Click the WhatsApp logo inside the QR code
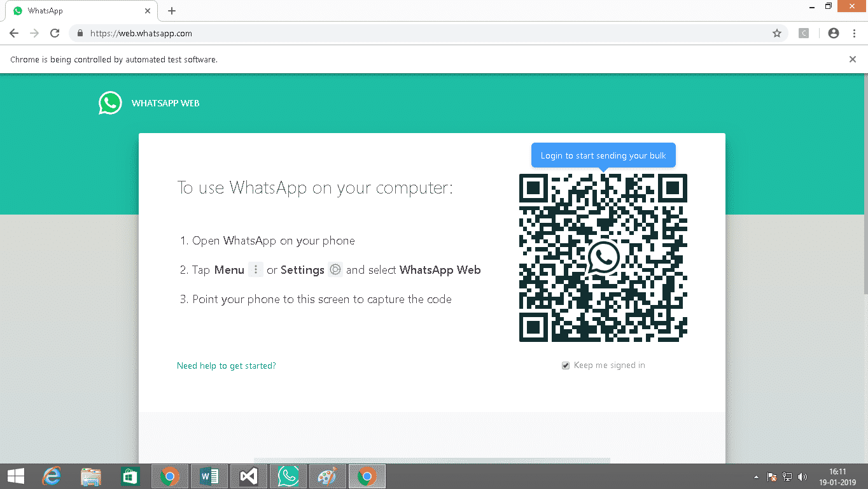The image size is (868, 489). [603, 257]
